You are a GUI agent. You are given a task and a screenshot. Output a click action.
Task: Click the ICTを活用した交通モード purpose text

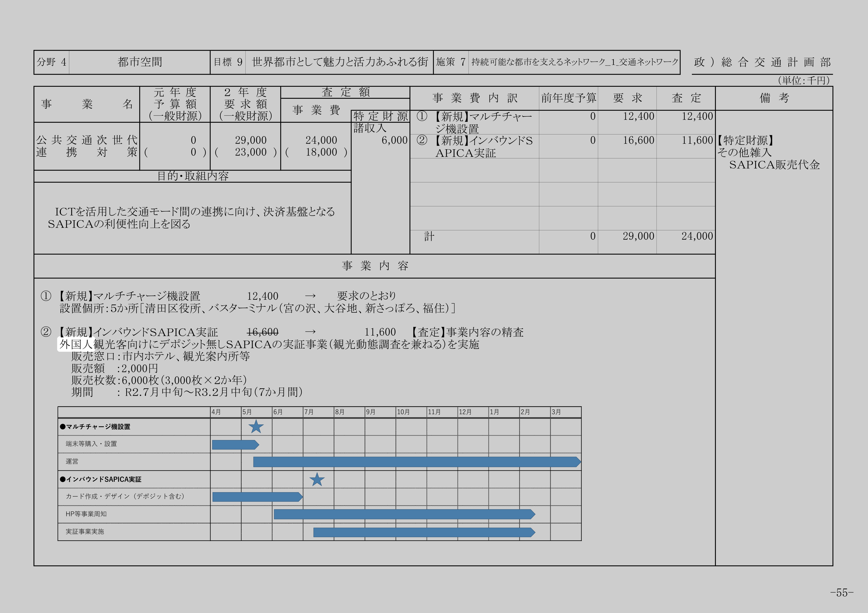[192, 218]
